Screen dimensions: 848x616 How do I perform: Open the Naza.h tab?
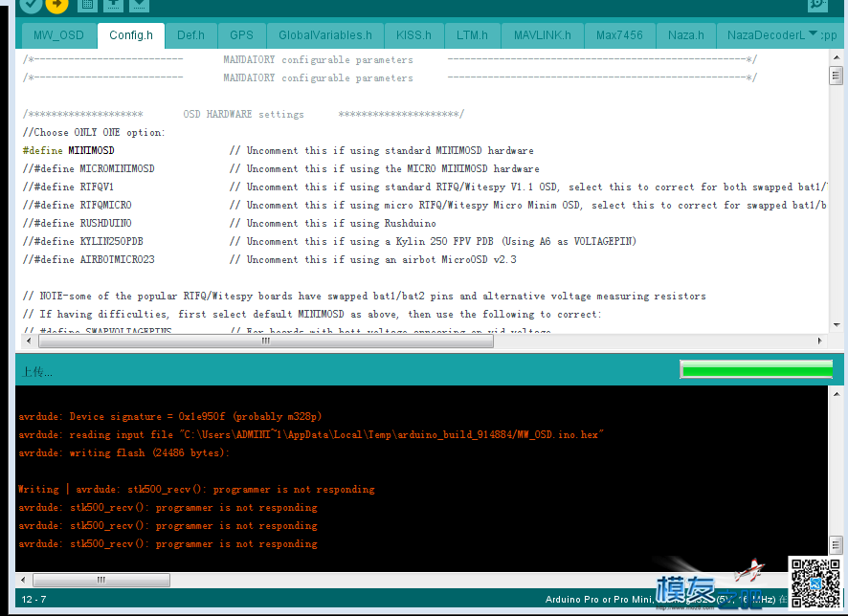[686, 35]
